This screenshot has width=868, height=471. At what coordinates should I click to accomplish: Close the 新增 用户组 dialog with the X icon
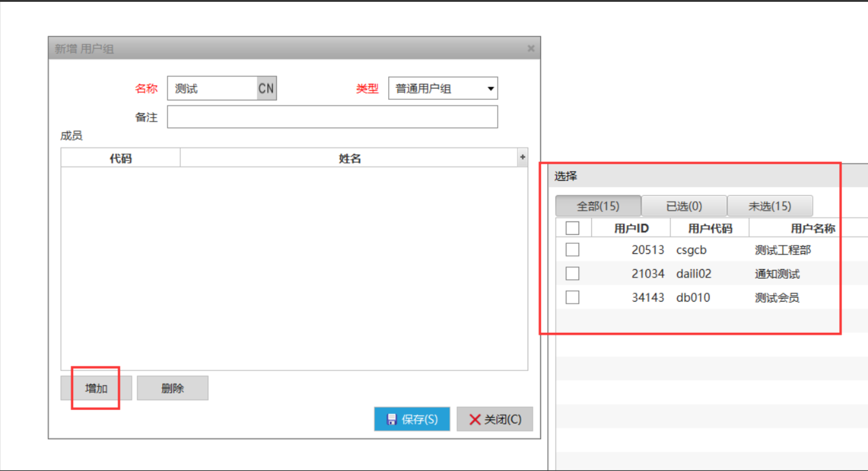[531, 49]
